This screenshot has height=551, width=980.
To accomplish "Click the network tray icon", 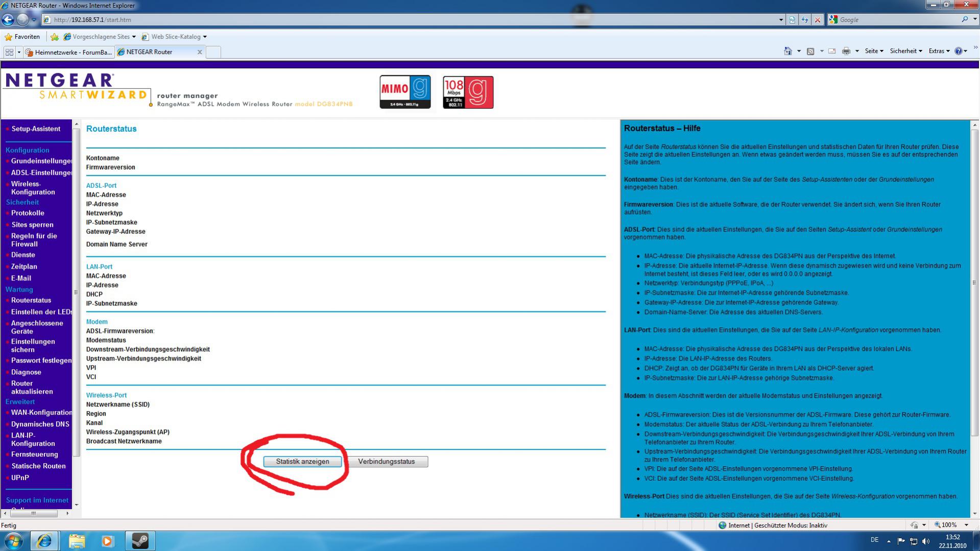I will coord(914,541).
